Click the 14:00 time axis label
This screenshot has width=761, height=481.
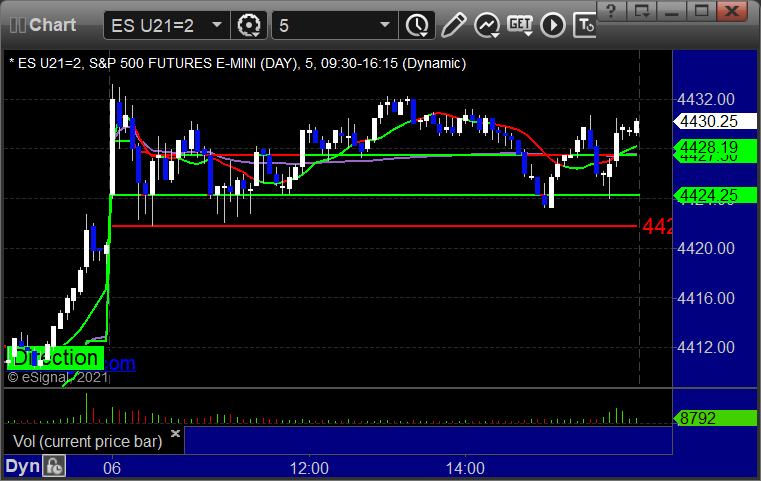click(465, 468)
